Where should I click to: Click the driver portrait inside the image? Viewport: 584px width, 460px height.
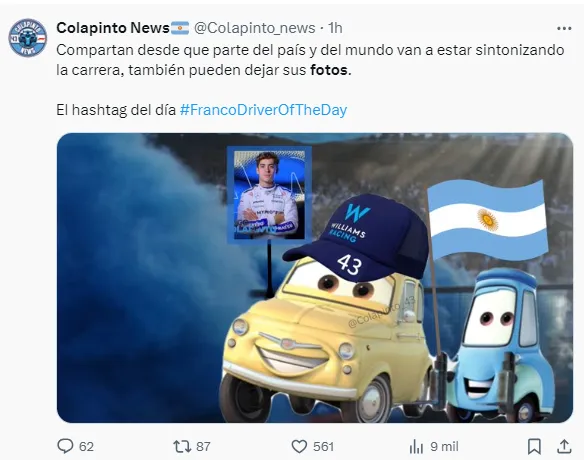point(269,195)
